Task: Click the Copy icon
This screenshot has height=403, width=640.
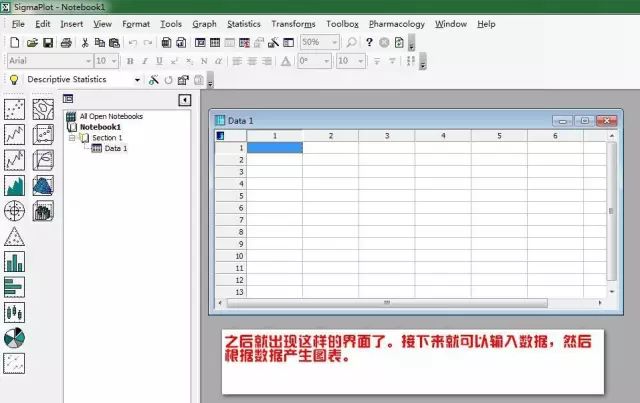Action: pyautogui.click(x=99, y=42)
